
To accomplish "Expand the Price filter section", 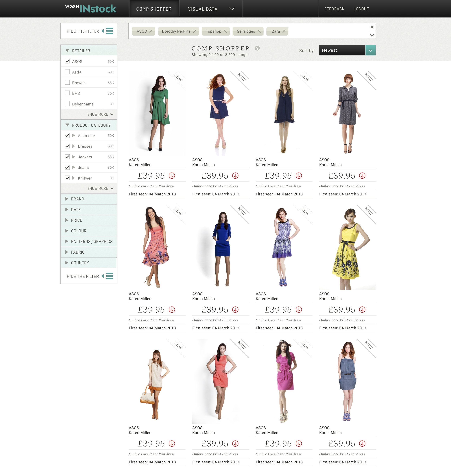I will tap(89, 220).
